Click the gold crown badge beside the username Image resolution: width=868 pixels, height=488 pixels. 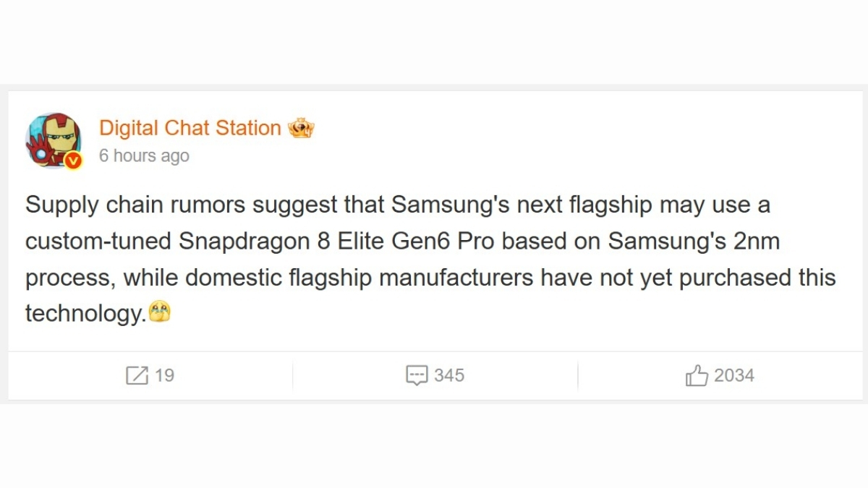[x=302, y=128]
